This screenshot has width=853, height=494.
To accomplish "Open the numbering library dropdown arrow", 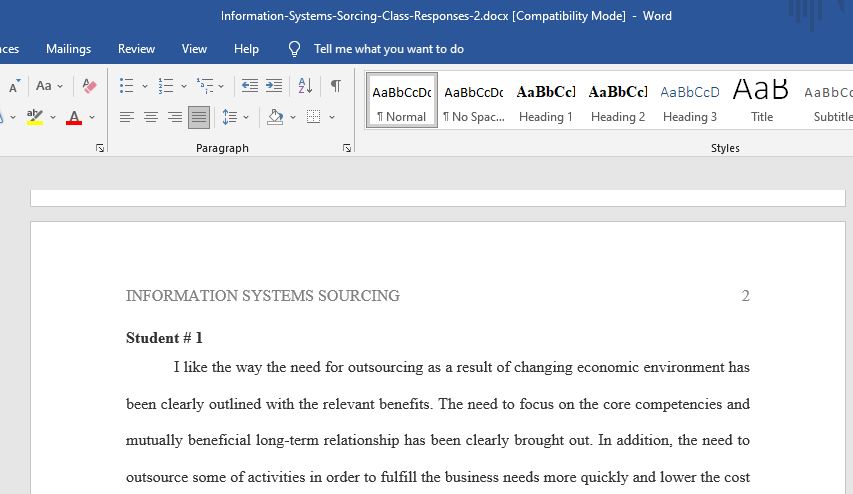I will click(184, 86).
